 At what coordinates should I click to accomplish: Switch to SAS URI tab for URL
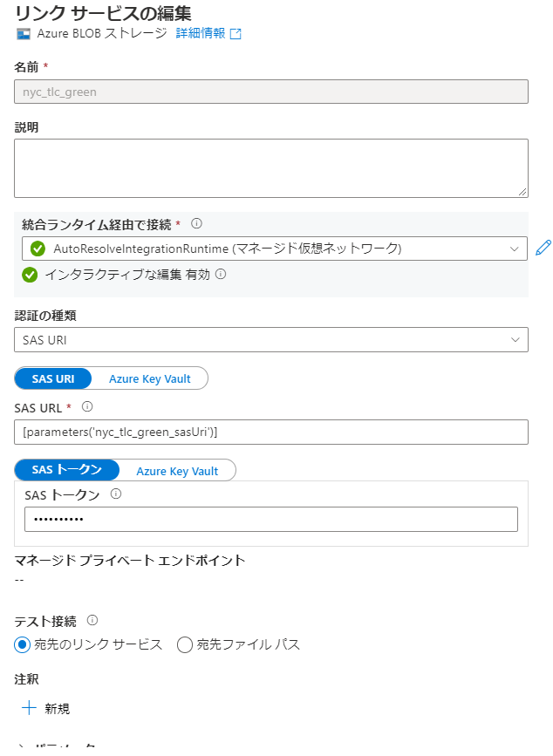pyautogui.click(x=53, y=378)
